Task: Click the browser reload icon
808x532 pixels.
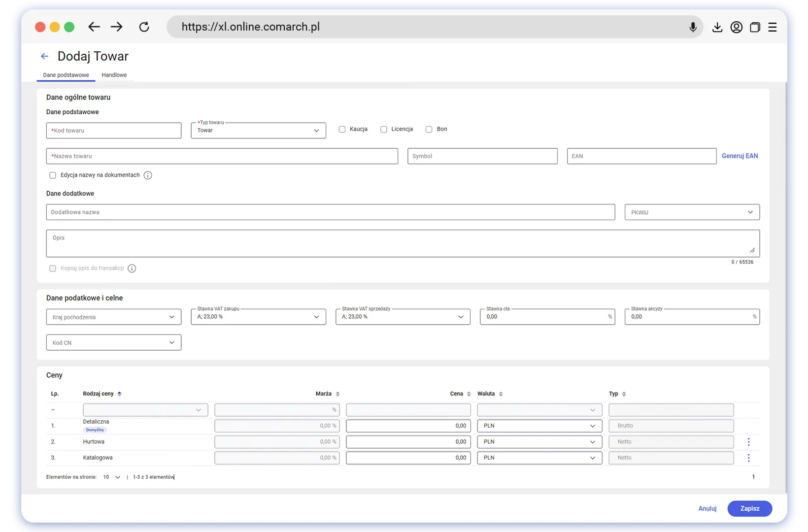Action: pyautogui.click(x=144, y=27)
